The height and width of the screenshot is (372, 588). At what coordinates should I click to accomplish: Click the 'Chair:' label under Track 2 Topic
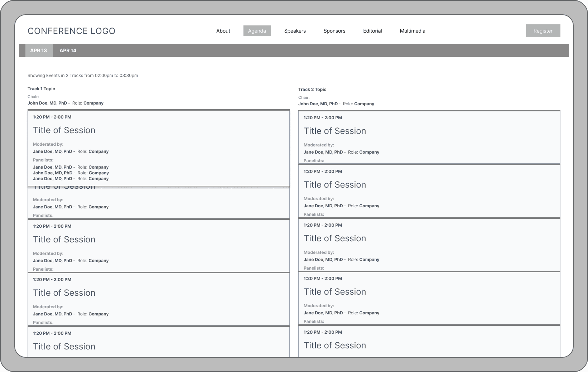click(304, 97)
